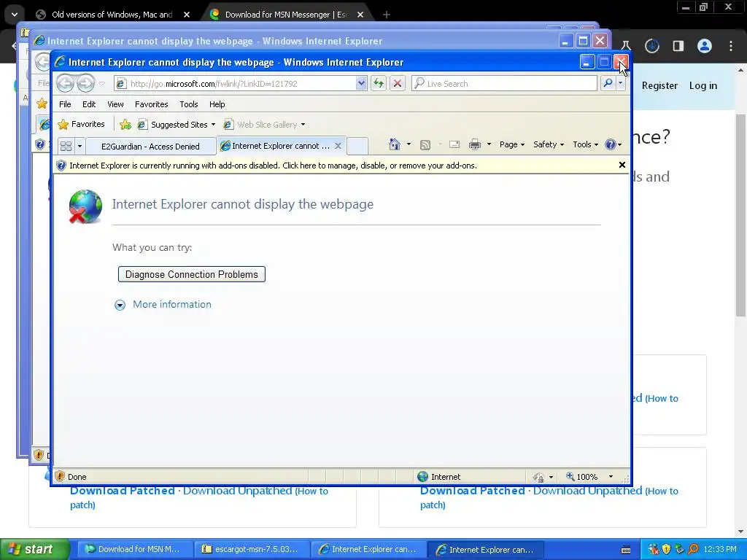Click the Register link on the webpage

pos(659,85)
